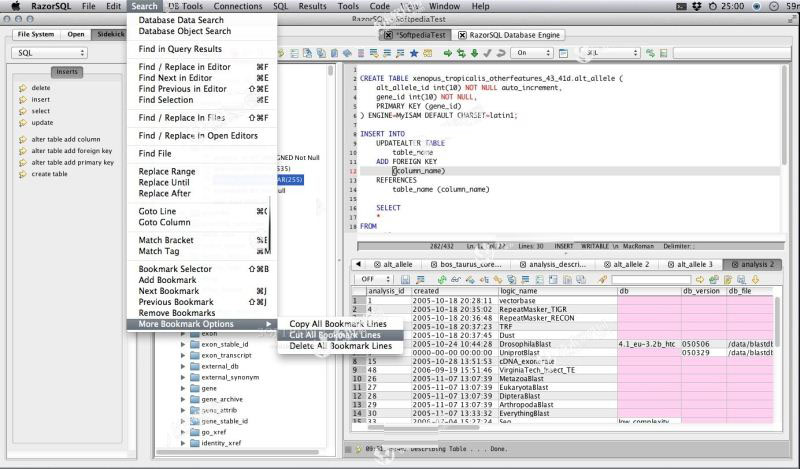Select 'Goto Line' menu item
The width and height of the screenshot is (800, 469).
click(202, 211)
